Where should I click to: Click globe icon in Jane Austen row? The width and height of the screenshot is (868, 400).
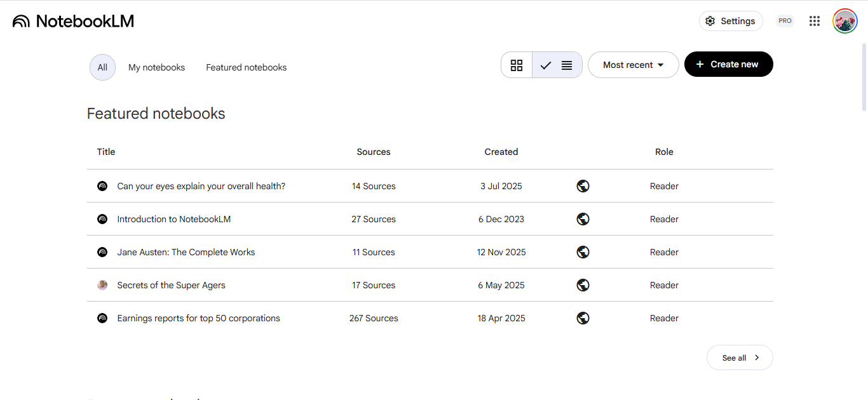pos(583,252)
